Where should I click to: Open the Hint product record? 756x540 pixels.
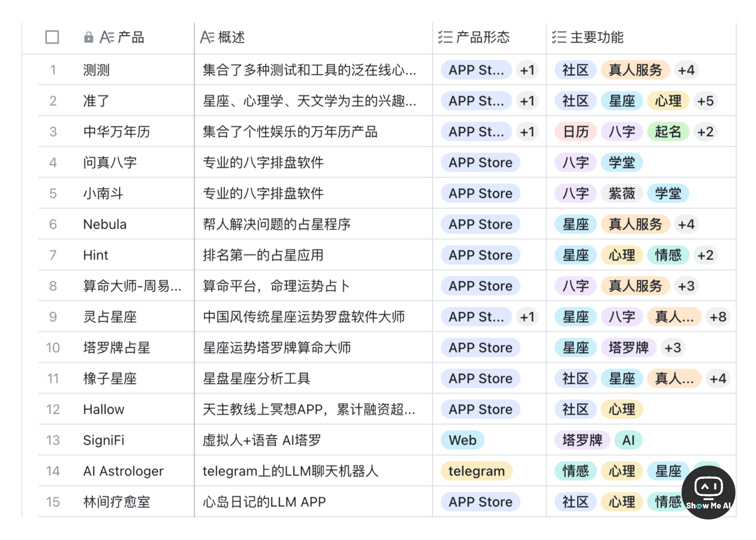96,255
